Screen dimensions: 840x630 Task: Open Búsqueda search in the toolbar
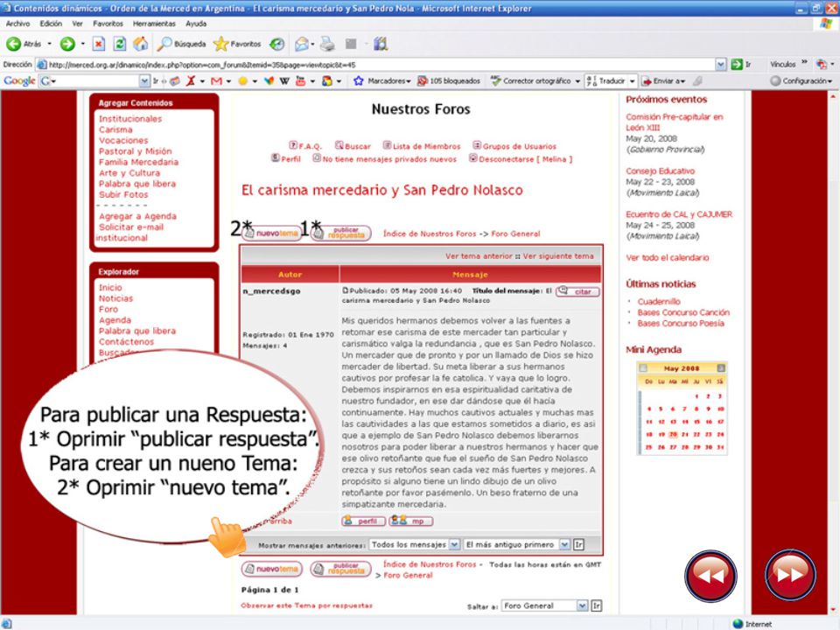[x=181, y=44]
